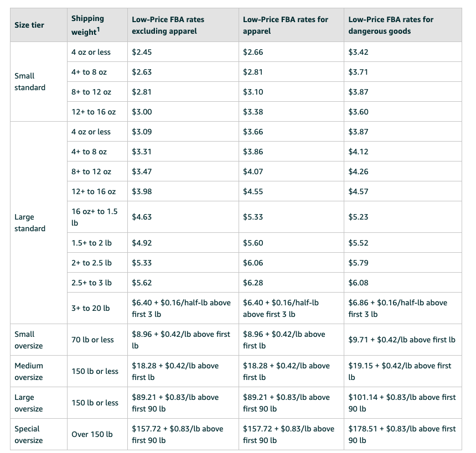Screen dimensions: 476x453
Task: Click the $4.63 rate cell
Action: [142, 217]
